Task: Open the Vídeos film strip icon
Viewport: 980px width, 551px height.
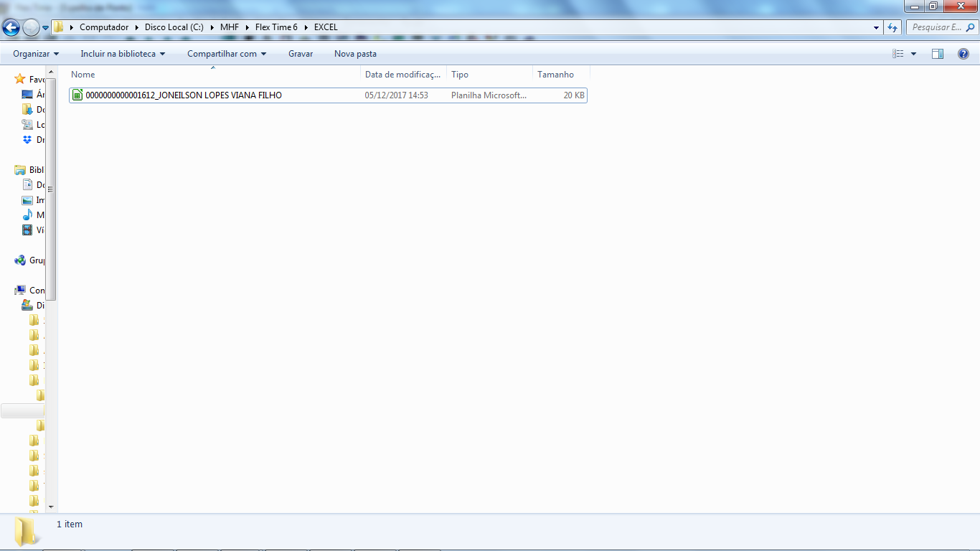Action: coord(27,230)
